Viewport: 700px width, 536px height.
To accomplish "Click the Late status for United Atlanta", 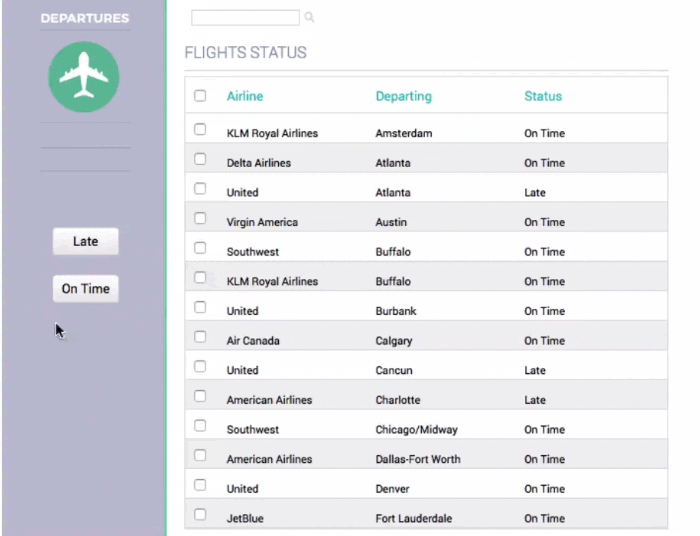I will [535, 193].
